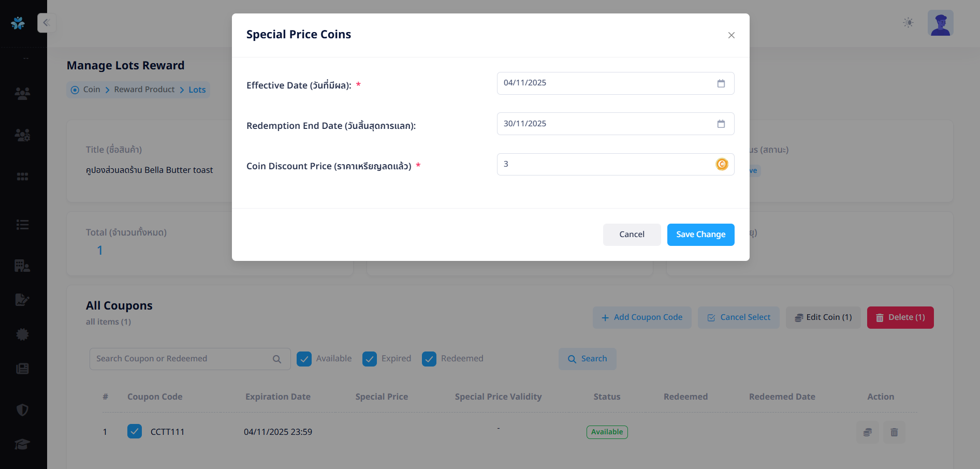This screenshot has width=980, height=469.
Task: Toggle the light/dark theme sun icon
Action: coord(908,23)
